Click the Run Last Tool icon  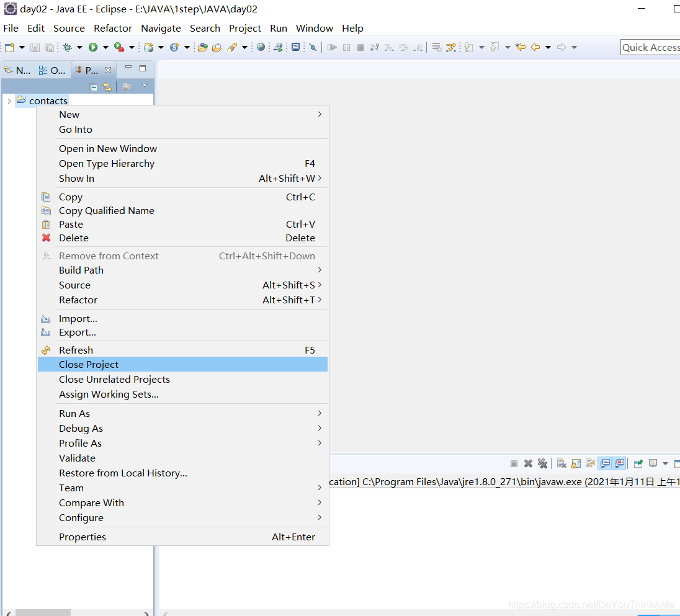pos(119,47)
